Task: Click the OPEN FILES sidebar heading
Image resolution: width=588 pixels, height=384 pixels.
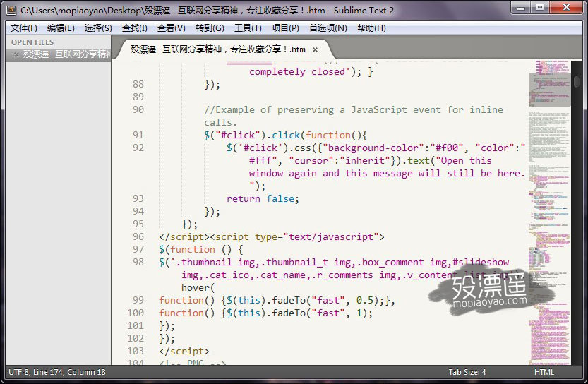Action: 32,42
